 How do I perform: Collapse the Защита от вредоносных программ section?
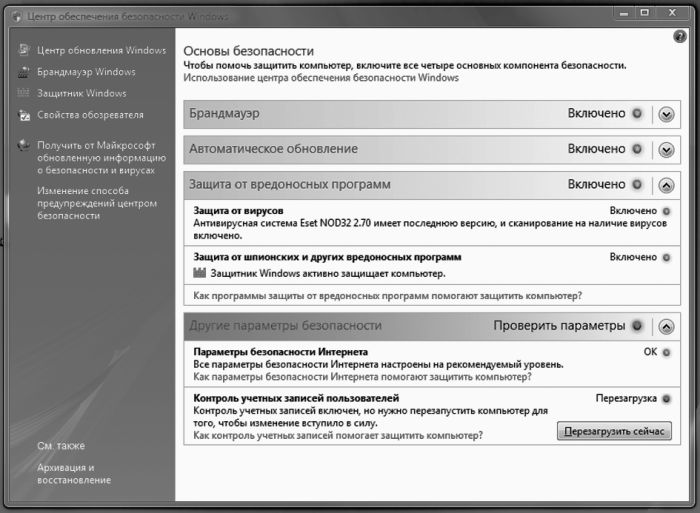[667, 185]
